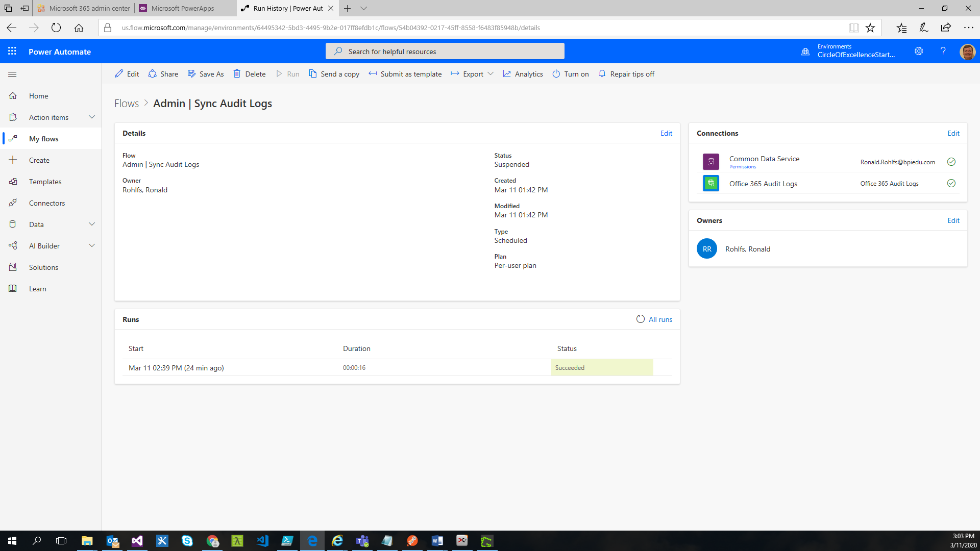
Task: Expand the AI Builder section
Action: pyautogui.click(x=92, y=245)
